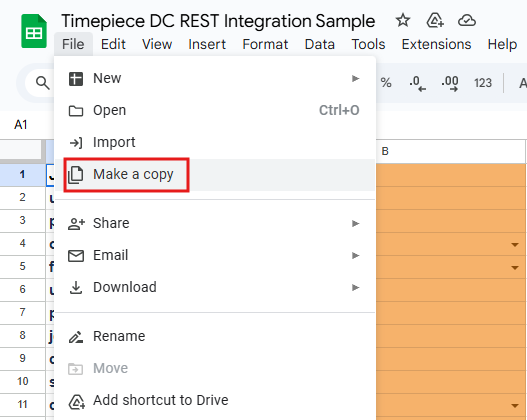Increase decimal places button
Screen dimensions: 527x420
(450, 83)
